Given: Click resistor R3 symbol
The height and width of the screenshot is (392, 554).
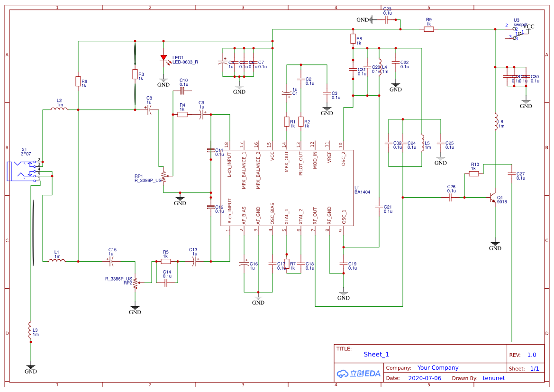Looking at the screenshot, I should [135, 74].
